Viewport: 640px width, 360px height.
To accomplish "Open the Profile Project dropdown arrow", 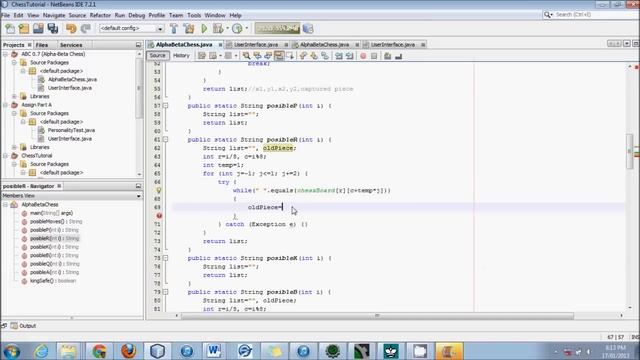I will pyautogui.click(x=247, y=29).
